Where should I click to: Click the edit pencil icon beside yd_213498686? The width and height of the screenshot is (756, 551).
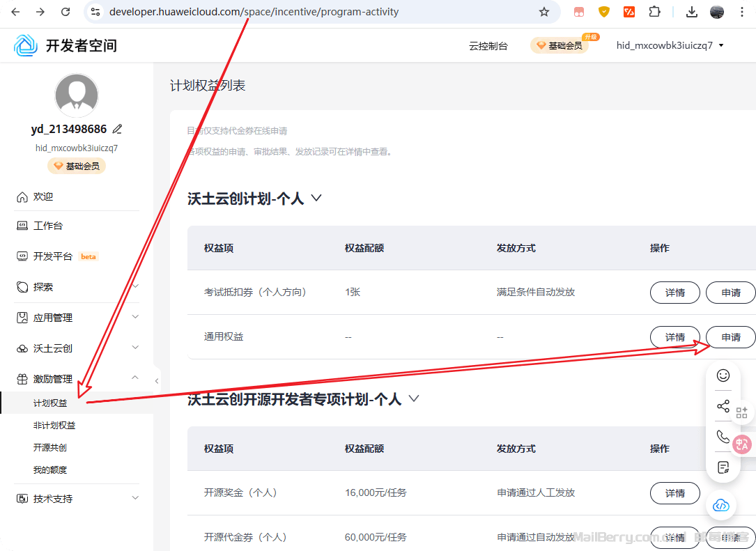pos(118,129)
